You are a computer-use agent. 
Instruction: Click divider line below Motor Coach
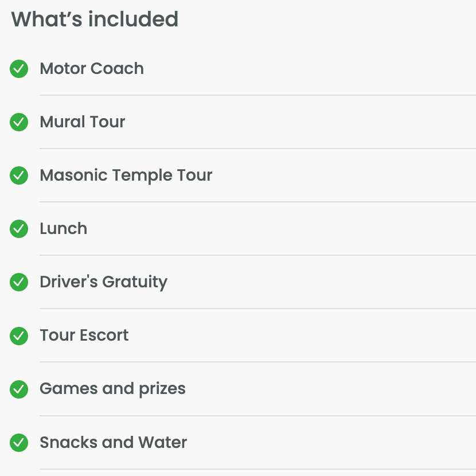(257, 95)
